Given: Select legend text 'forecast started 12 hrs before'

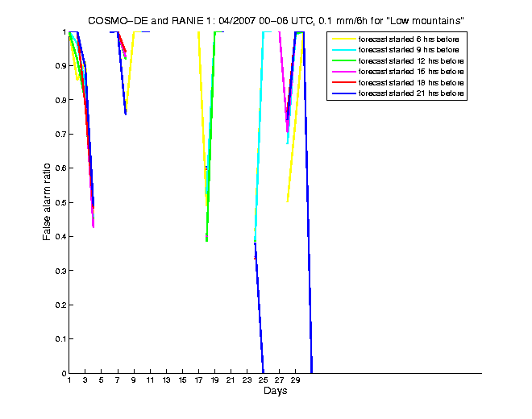Looking at the screenshot, I should [x=412, y=60].
